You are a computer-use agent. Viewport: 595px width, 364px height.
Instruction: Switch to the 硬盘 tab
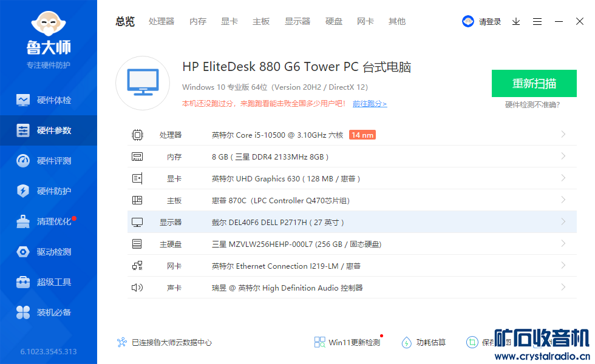[334, 22]
